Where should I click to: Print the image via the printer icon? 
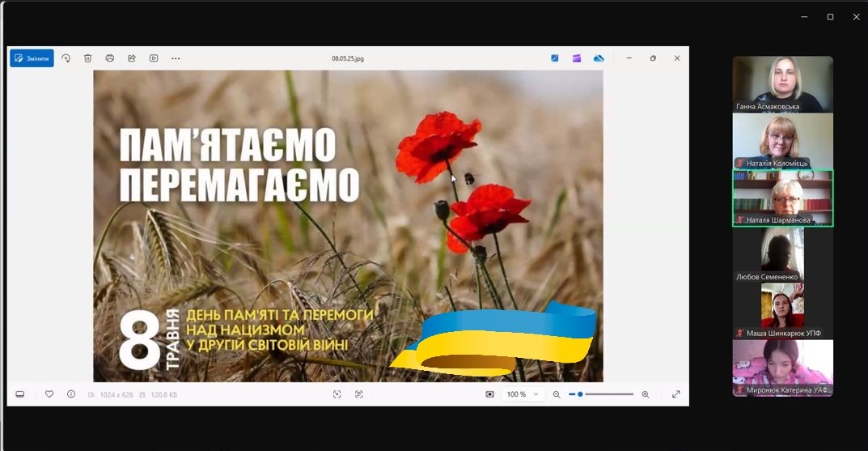tap(110, 58)
